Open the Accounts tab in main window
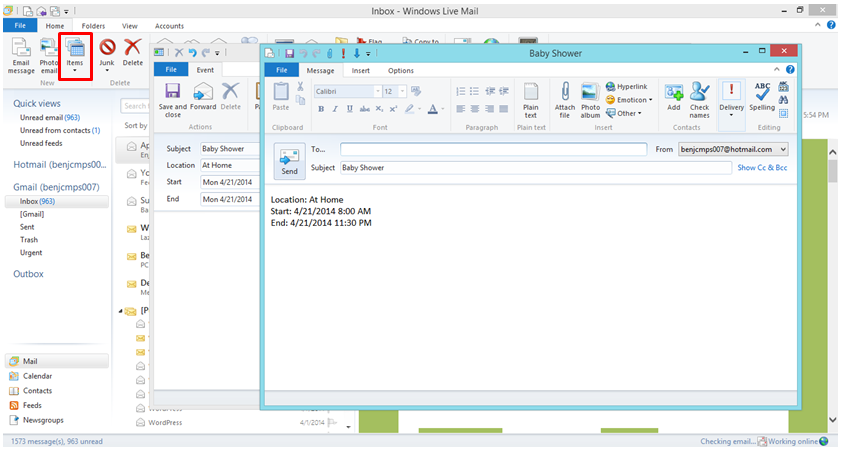This screenshot has width=841, height=450. [x=169, y=26]
